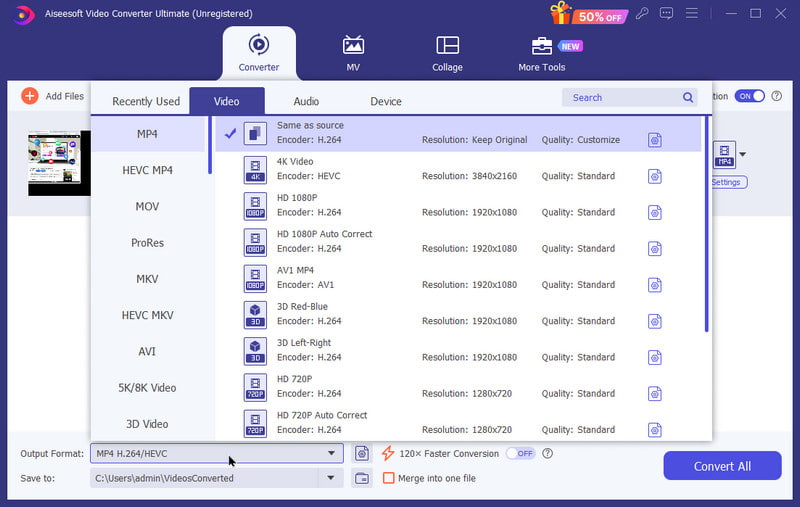Screen dimensions: 800x507
Task: Open the Collage tool
Action: 447,52
